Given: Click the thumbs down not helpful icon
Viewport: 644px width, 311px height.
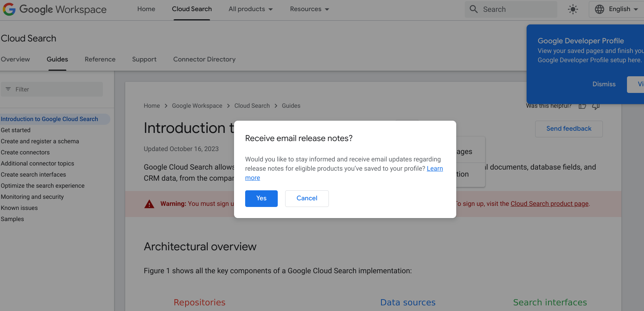Looking at the screenshot, I should 595,106.
